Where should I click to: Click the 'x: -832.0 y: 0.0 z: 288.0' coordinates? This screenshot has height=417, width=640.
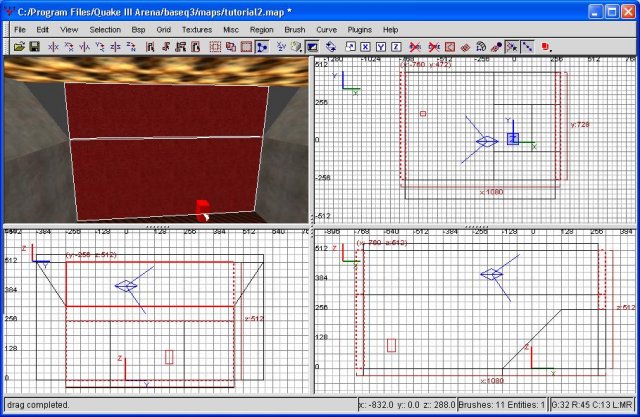407,405
